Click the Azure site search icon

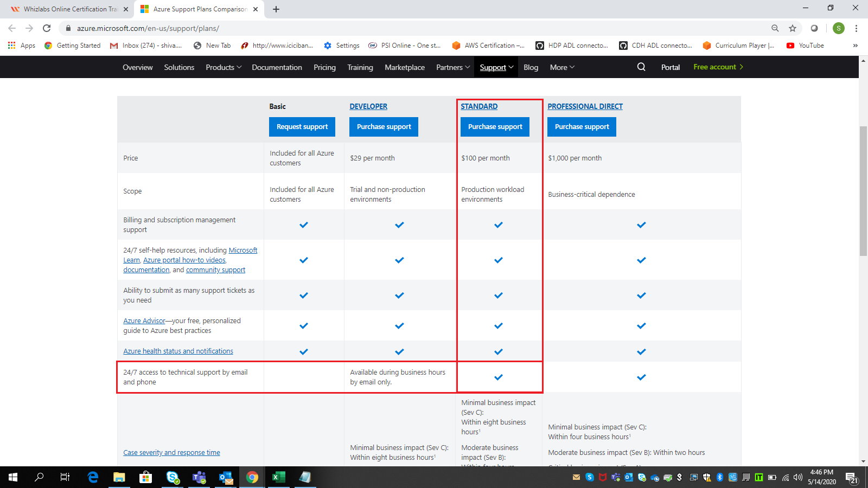click(x=641, y=67)
